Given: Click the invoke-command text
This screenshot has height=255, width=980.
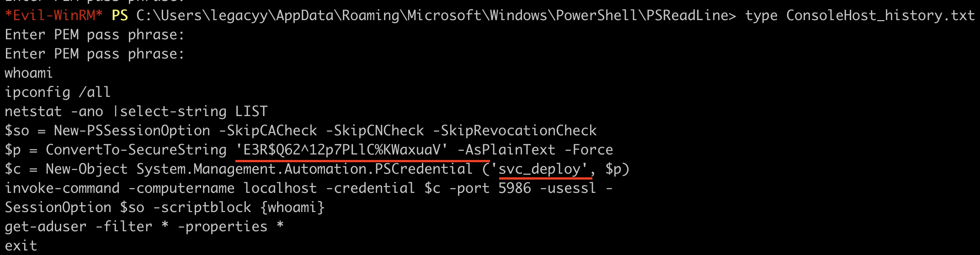Looking at the screenshot, I should click(62, 188).
